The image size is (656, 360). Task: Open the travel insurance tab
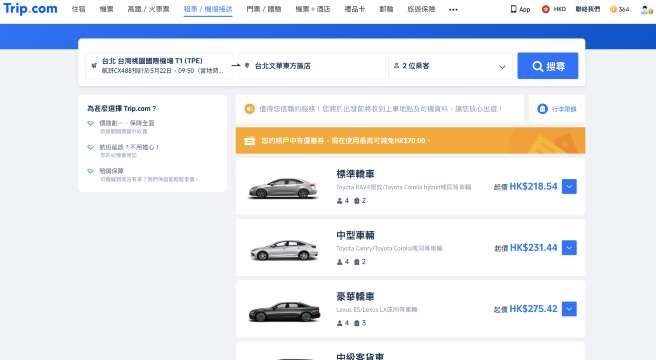421,9
